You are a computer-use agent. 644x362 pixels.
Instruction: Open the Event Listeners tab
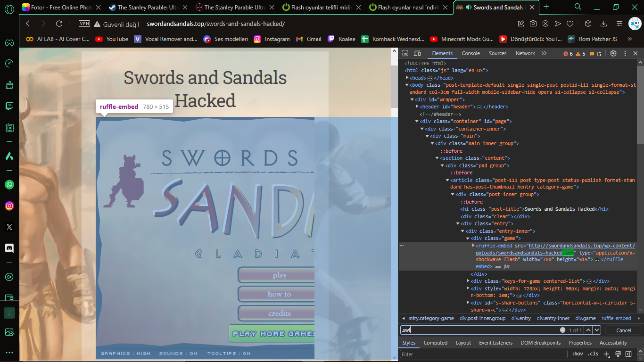click(x=496, y=343)
